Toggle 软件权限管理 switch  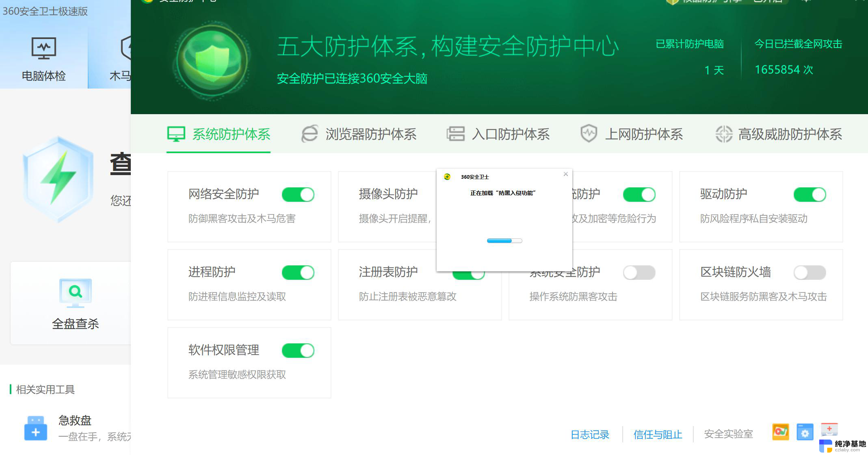pyautogui.click(x=298, y=351)
